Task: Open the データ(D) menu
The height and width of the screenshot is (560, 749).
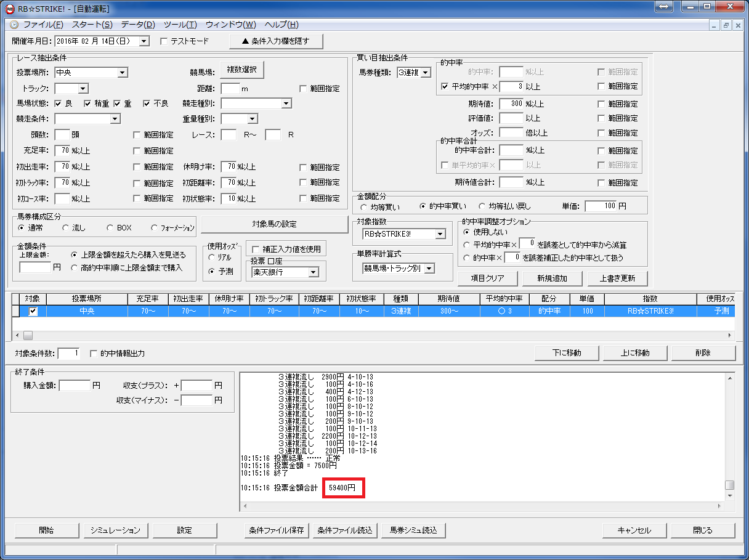Action: (138, 25)
